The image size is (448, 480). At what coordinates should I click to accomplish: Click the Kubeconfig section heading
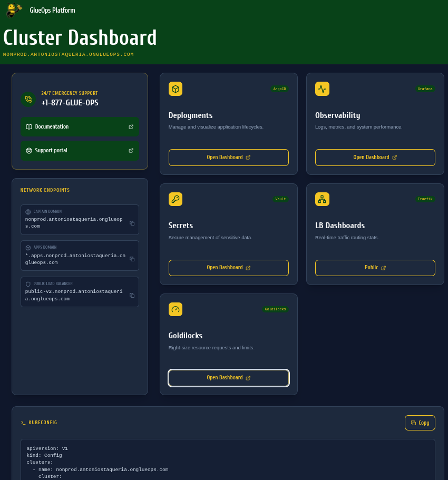43,423
